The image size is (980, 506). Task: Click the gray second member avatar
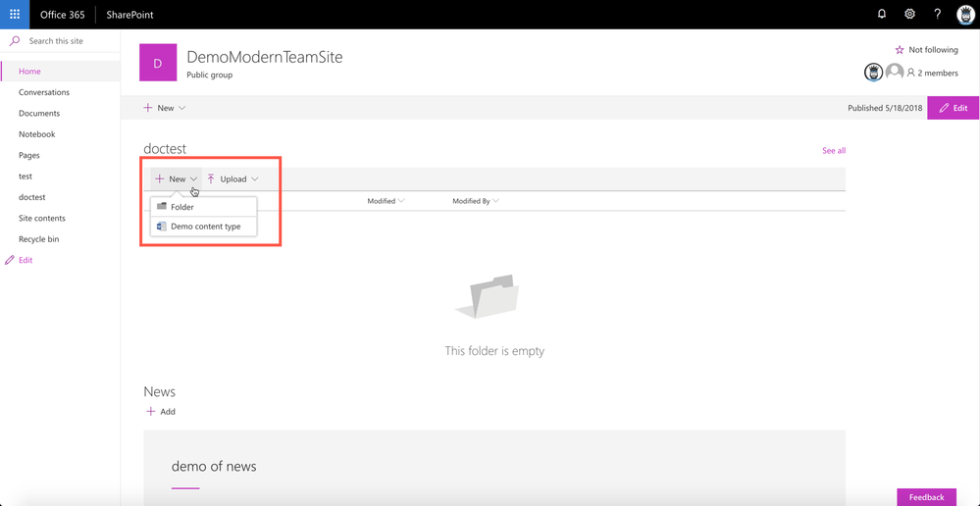coord(895,73)
